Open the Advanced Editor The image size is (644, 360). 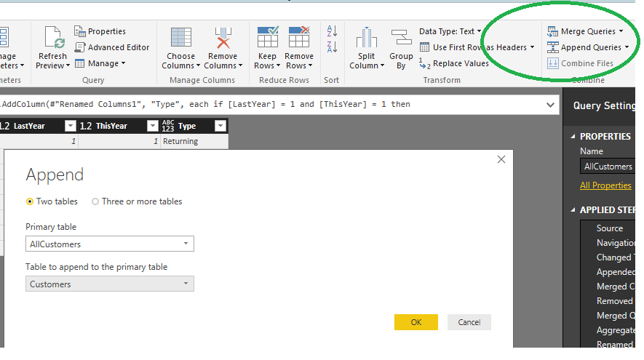click(x=112, y=47)
